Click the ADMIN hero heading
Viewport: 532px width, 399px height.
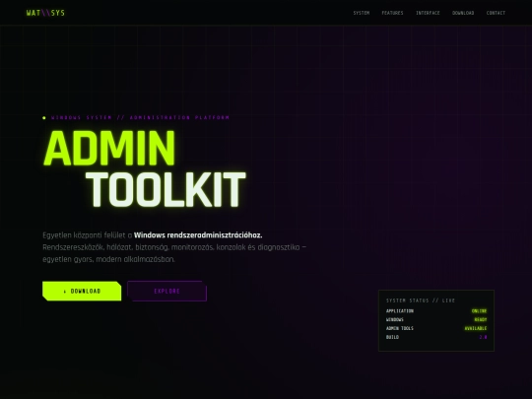(x=109, y=149)
